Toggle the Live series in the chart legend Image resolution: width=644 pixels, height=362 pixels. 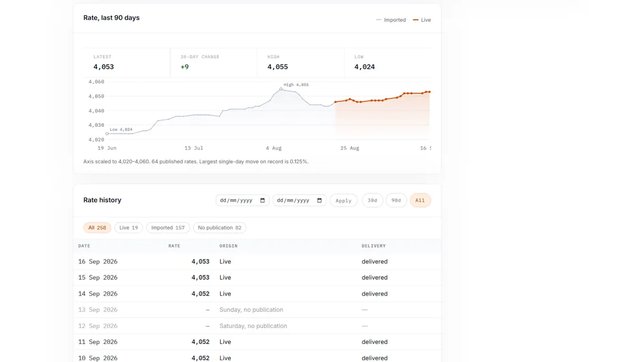click(x=422, y=20)
